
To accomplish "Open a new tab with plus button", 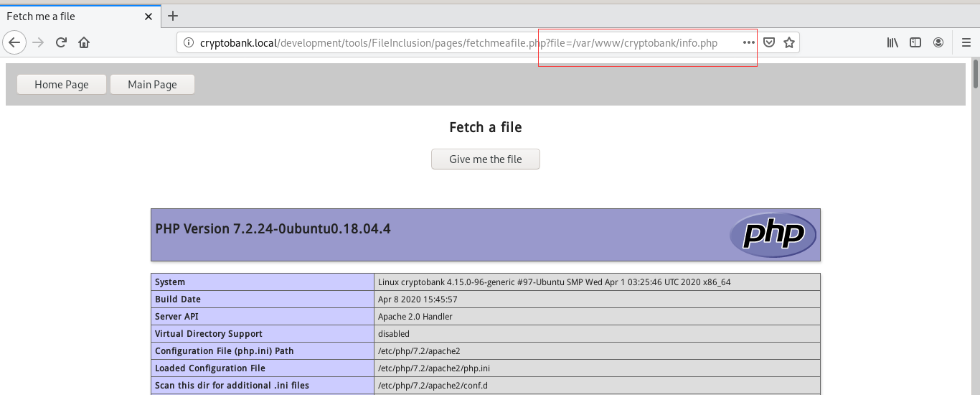I will [x=173, y=16].
